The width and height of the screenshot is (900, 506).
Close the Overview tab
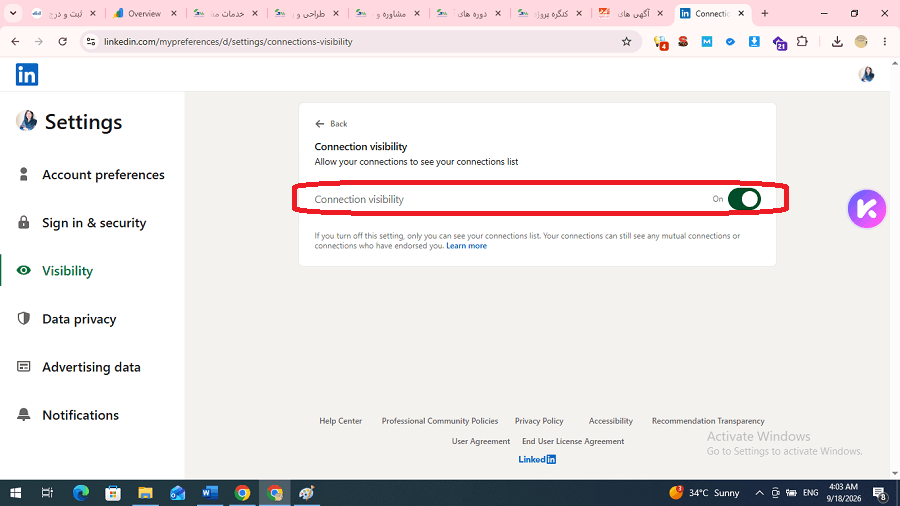(174, 13)
